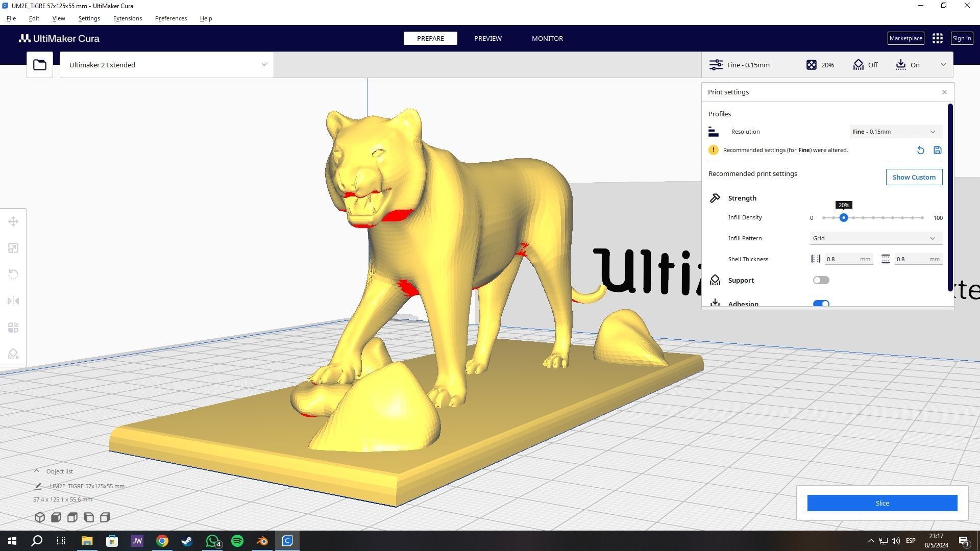The height and width of the screenshot is (551, 980).
Task: Select the Scale tool in left toolbar
Action: 13,248
